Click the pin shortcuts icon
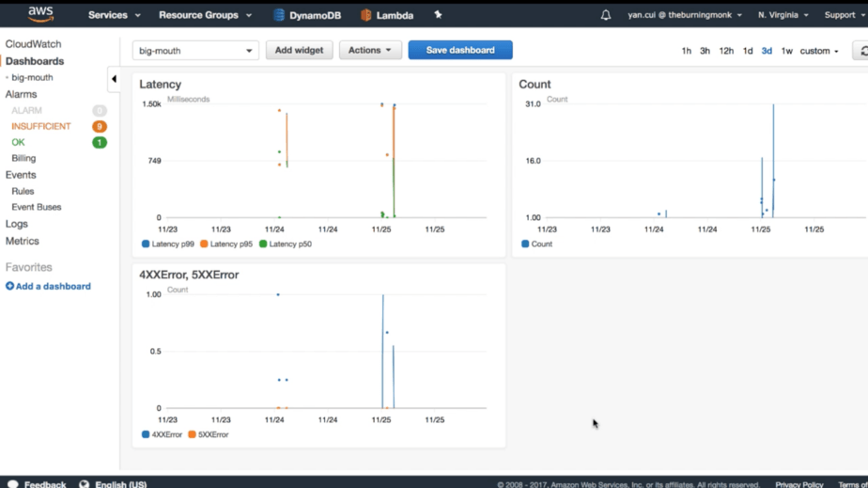868x488 pixels. pos(438,15)
